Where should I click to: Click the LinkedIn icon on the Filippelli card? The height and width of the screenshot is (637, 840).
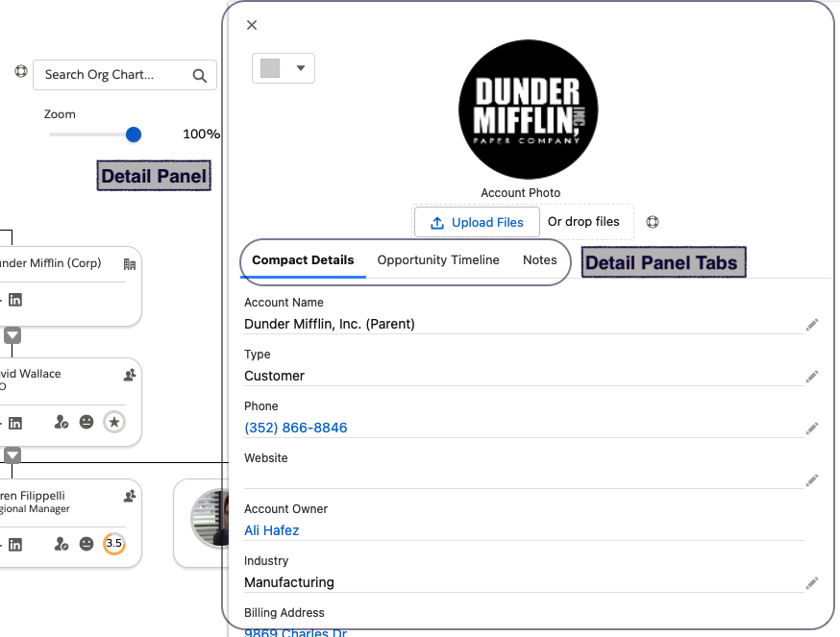[15, 545]
